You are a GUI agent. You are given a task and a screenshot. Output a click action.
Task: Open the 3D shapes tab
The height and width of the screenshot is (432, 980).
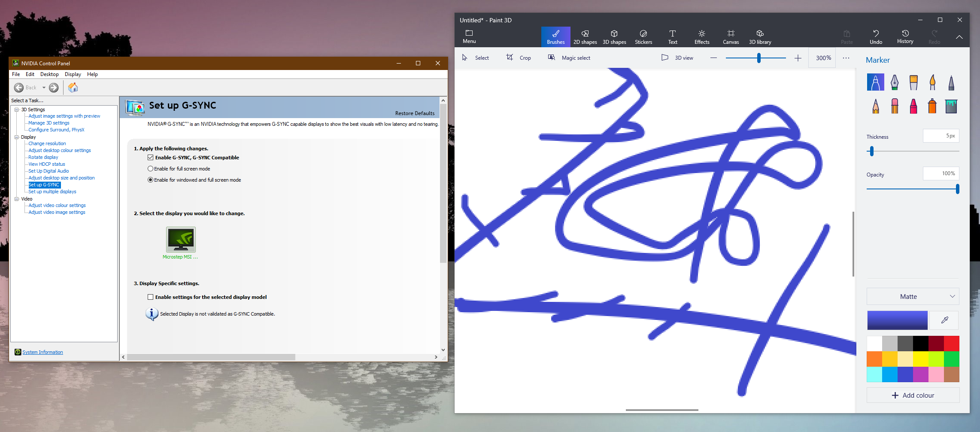tap(614, 37)
